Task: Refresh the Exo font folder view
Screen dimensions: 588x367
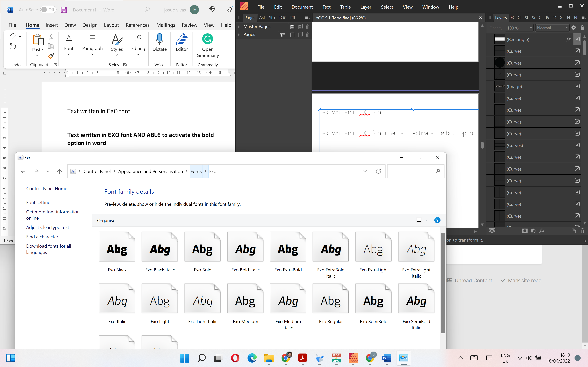Action: (x=378, y=171)
